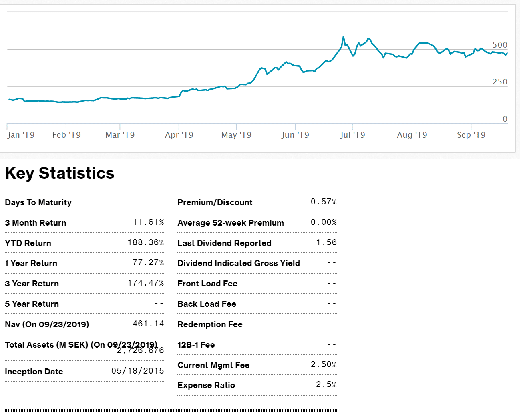Click the Feb '19 axis label
523x420 pixels.
point(66,135)
